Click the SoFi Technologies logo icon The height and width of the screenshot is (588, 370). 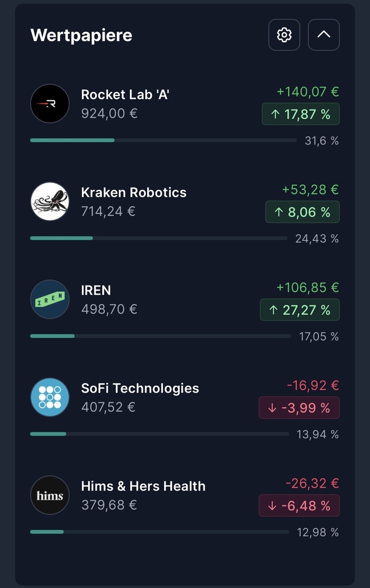coord(50,398)
